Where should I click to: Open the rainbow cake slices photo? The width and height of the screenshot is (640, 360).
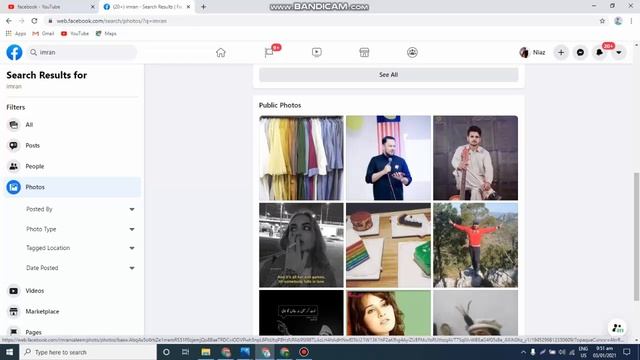[389, 245]
